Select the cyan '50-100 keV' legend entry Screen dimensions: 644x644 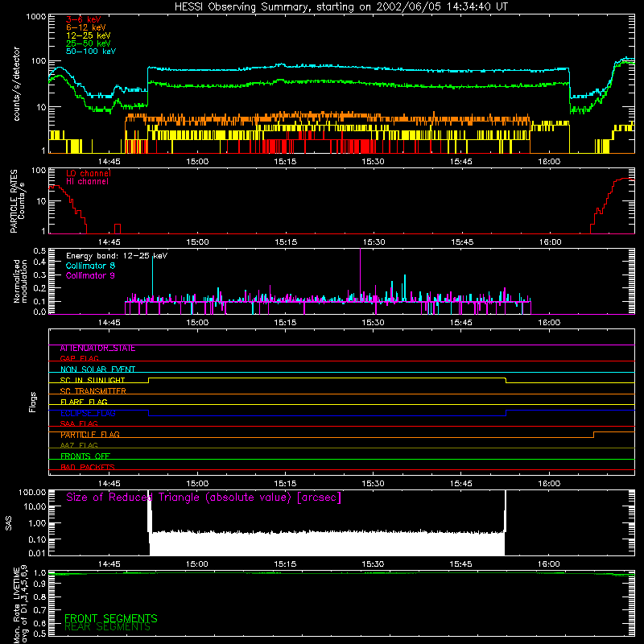91,52
